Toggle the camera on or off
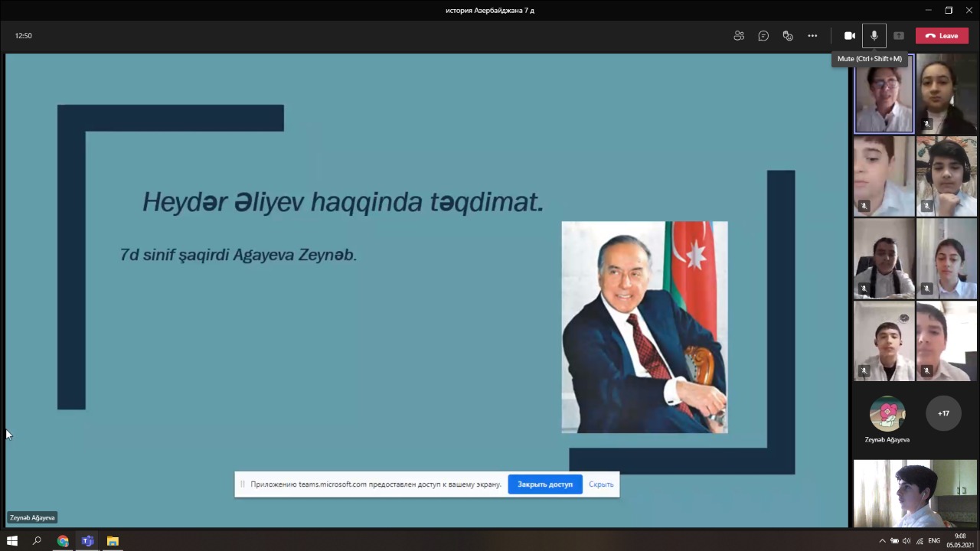Image resolution: width=980 pixels, height=551 pixels. click(x=850, y=36)
